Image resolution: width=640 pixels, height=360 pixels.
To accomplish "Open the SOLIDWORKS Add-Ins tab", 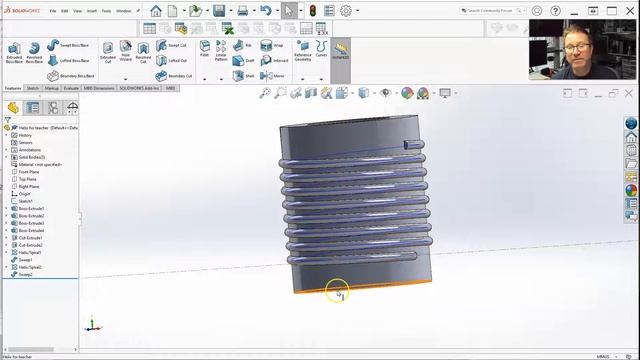I will (x=139, y=88).
